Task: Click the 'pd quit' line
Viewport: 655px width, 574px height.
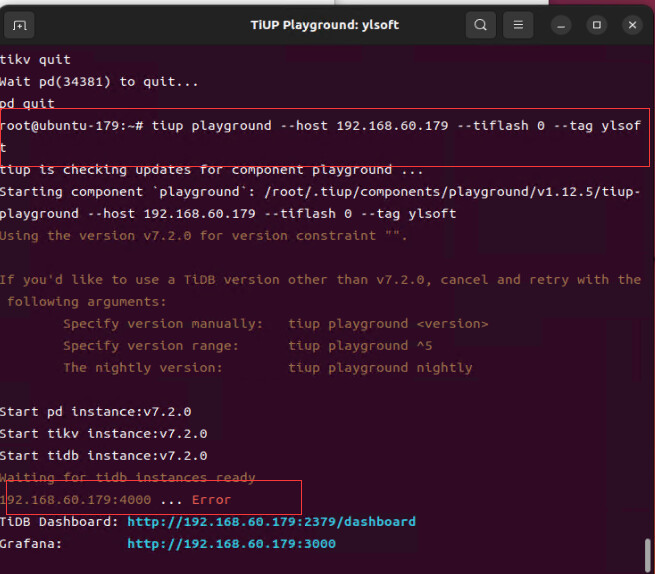Action: [x=28, y=103]
